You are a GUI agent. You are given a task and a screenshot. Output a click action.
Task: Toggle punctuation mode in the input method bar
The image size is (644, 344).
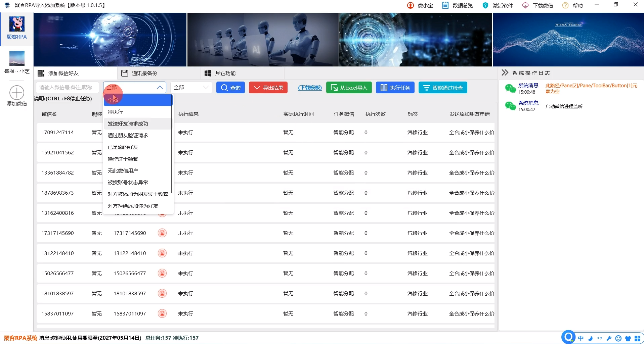pos(599,338)
